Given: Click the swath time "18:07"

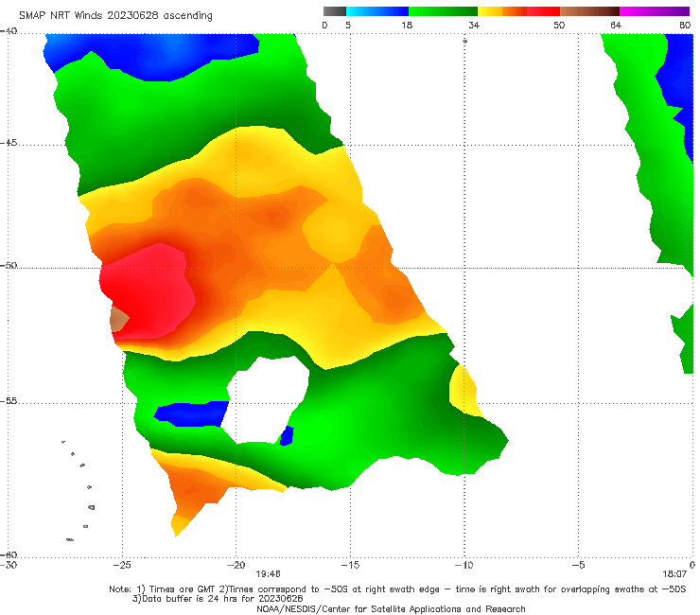Looking at the screenshot, I should click(674, 574).
